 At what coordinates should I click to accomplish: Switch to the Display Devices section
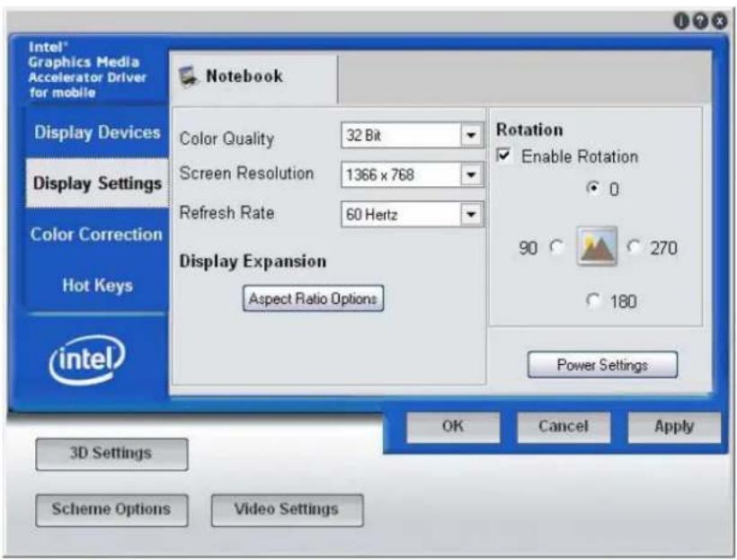click(x=97, y=133)
